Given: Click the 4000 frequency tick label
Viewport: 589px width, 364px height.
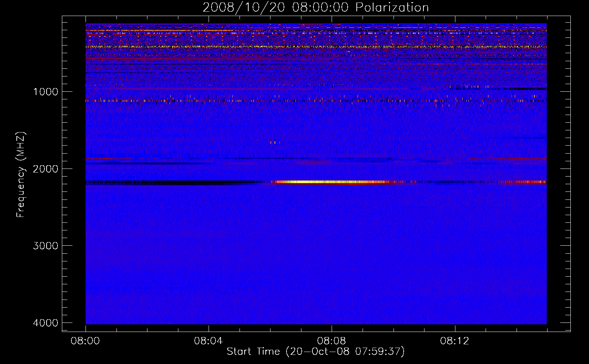Looking at the screenshot, I should [x=46, y=323].
